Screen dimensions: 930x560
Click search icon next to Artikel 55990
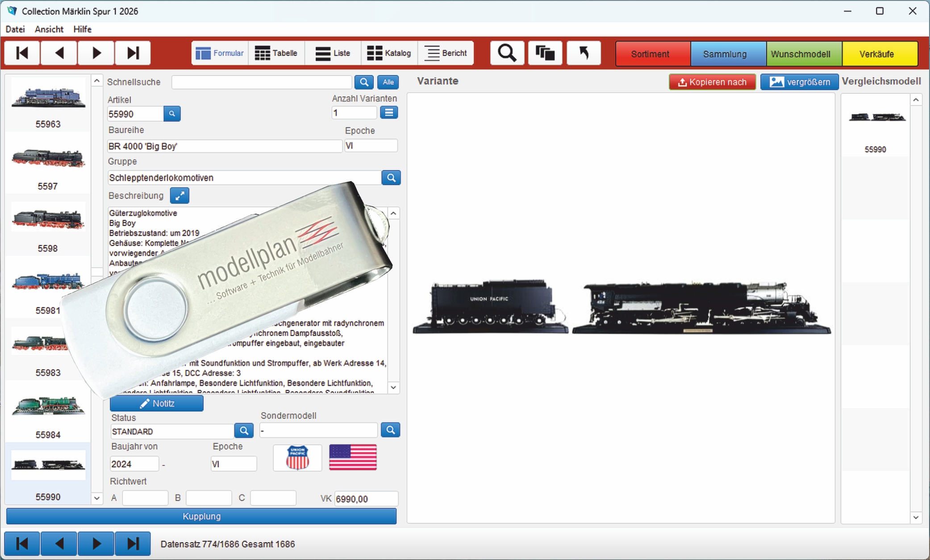[x=172, y=114]
